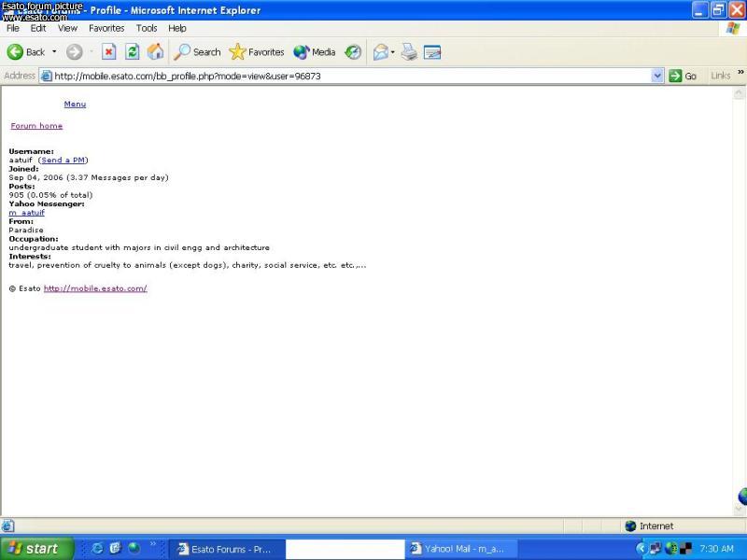Viewport: 747px width, 560px height.
Task: Print page with the printer icon
Action: [409, 52]
